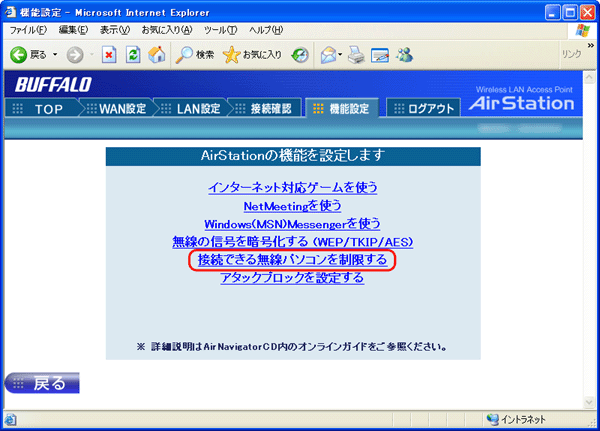Refresh the page using the green arrows icon
Image resolution: width=600 pixels, height=431 pixels.
tap(133, 55)
